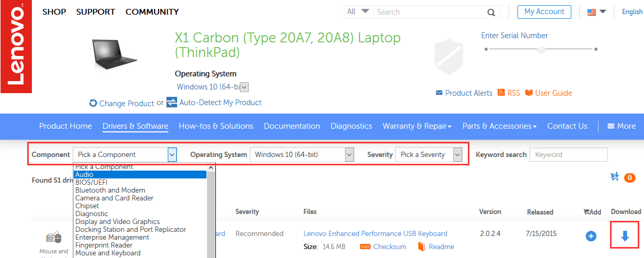The height and width of the screenshot is (258, 644).
Task: Click the Readme document icon
Action: coord(421,246)
